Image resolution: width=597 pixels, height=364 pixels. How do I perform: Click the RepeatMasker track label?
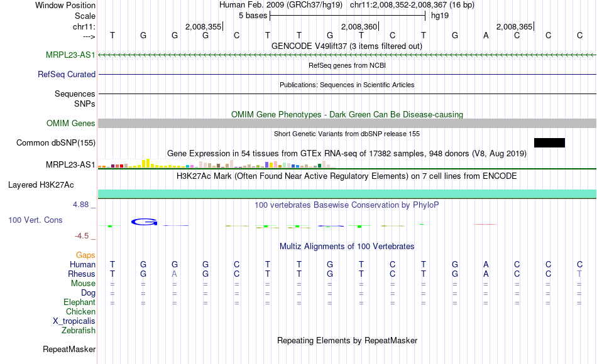pos(69,349)
